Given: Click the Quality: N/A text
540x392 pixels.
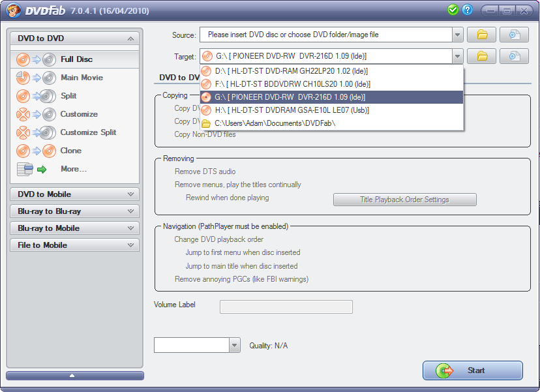Looking at the screenshot, I should (268, 346).
